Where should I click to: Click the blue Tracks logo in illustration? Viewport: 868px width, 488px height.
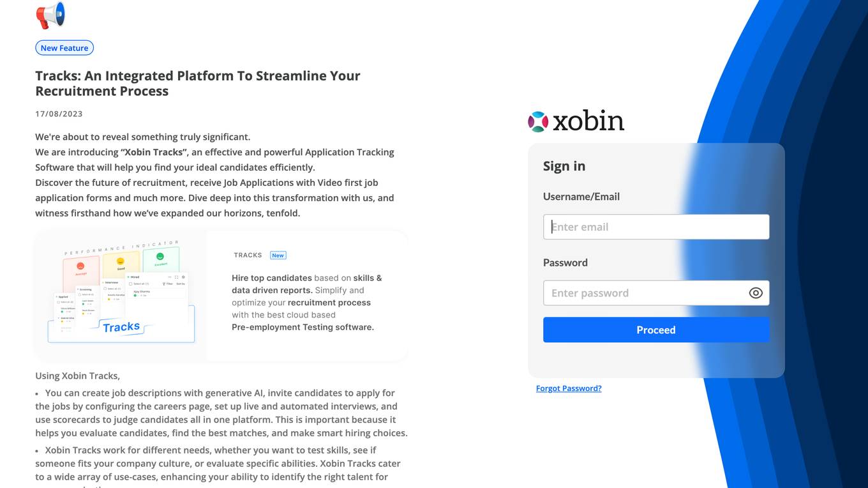(x=121, y=327)
